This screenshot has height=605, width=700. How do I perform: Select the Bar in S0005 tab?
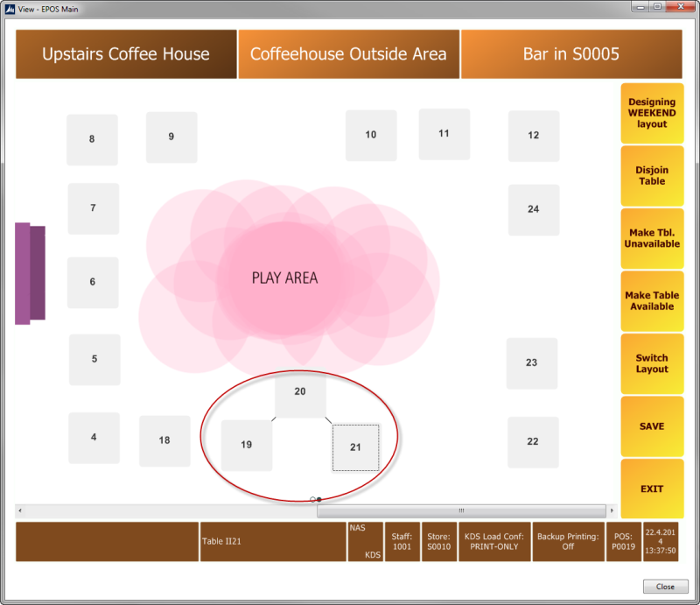pyautogui.click(x=571, y=54)
